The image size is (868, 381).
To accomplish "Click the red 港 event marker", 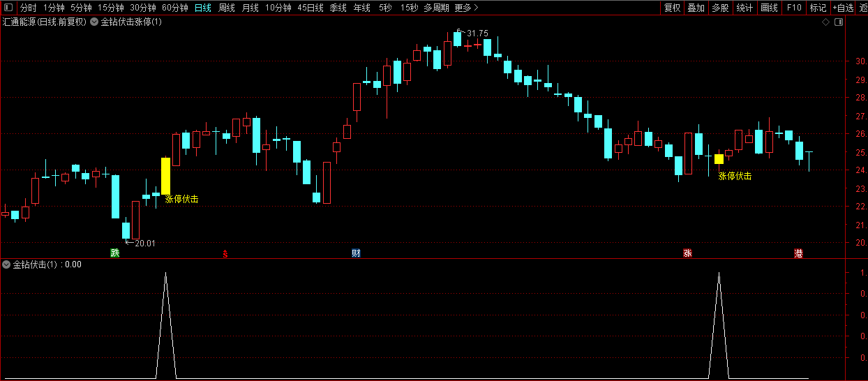I will click(x=798, y=253).
